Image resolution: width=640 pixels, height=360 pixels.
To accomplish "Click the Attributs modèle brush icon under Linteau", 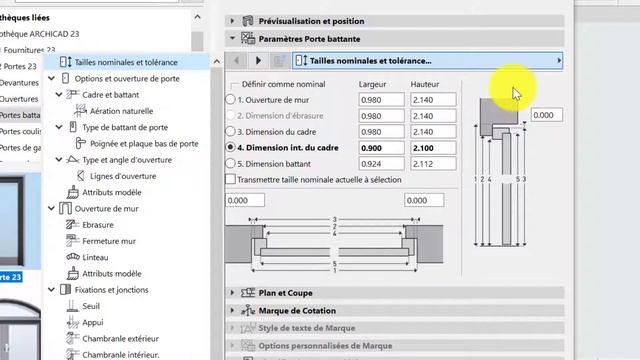I will [73, 273].
